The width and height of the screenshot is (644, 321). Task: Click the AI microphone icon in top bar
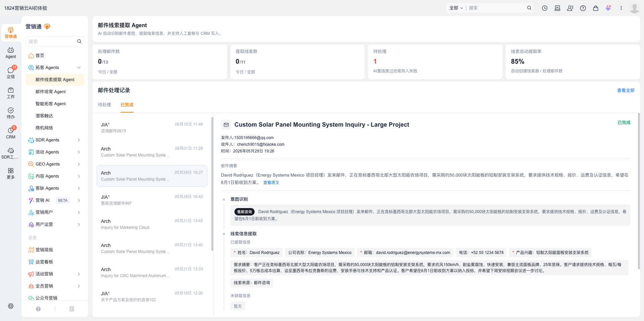click(608, 8)
